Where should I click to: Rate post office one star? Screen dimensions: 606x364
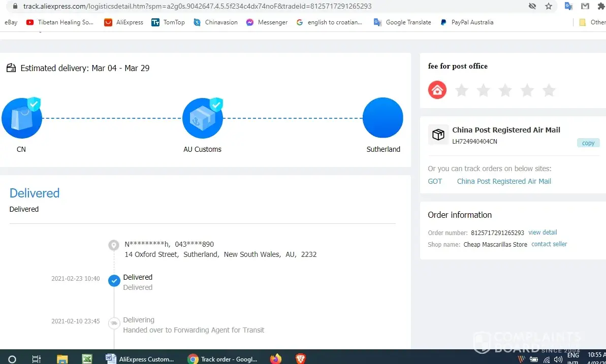tap(461, 90)
